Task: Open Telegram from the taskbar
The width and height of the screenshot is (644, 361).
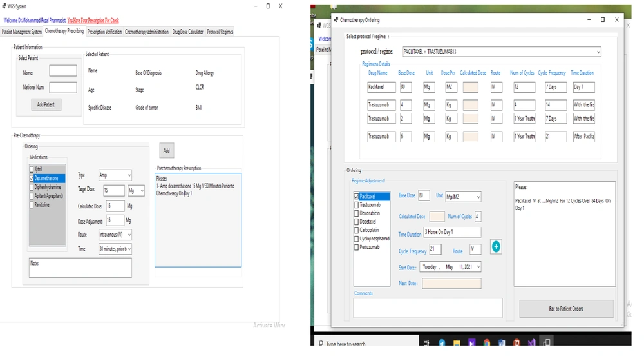Action: (442, 342)
